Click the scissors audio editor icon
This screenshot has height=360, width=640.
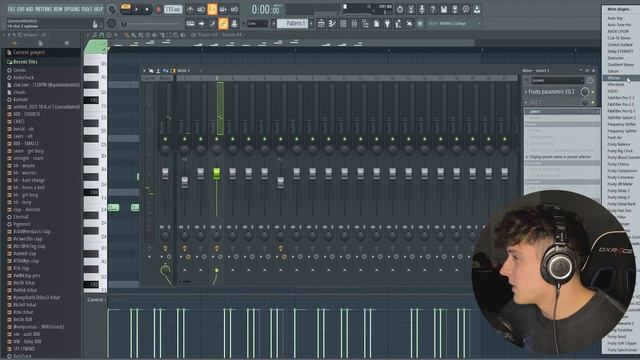point(411,9)
